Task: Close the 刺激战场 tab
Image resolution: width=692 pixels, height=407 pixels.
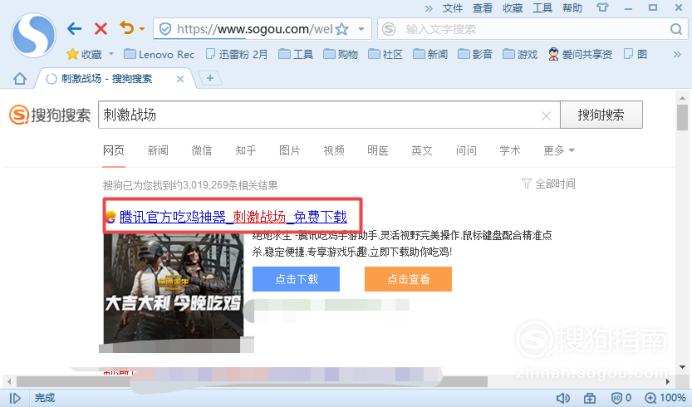Action: point(180,79)
